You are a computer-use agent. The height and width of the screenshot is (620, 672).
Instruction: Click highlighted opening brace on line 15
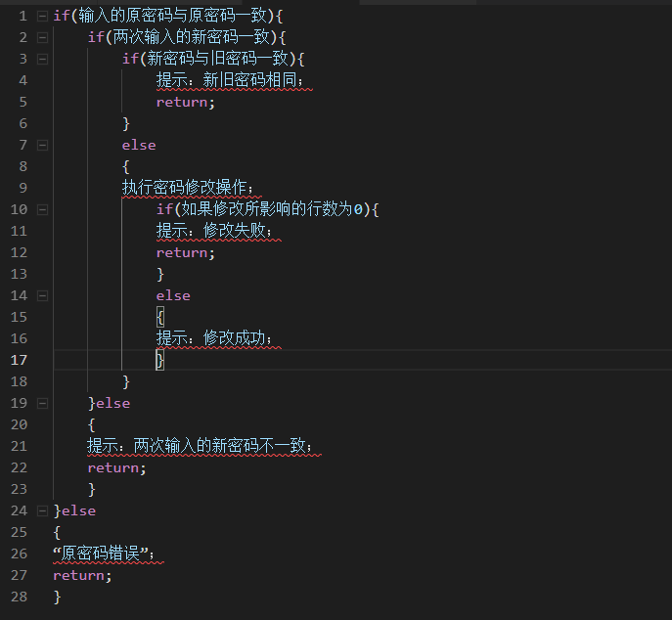click(x=160, y=317)
